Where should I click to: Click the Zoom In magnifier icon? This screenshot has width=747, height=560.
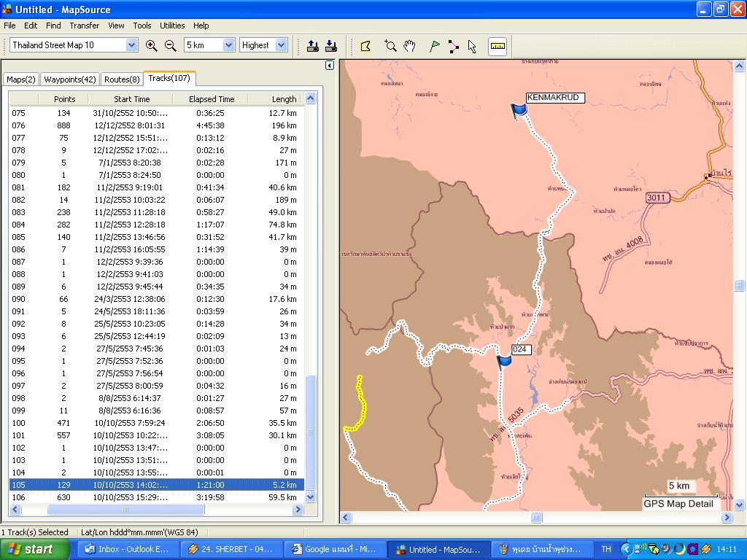coord(152,45)
